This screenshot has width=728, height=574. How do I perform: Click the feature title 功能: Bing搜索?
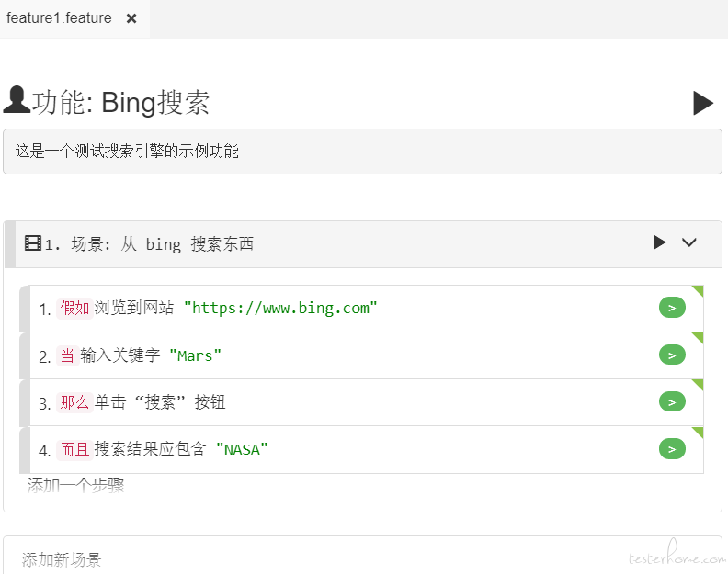coord(120,102)
